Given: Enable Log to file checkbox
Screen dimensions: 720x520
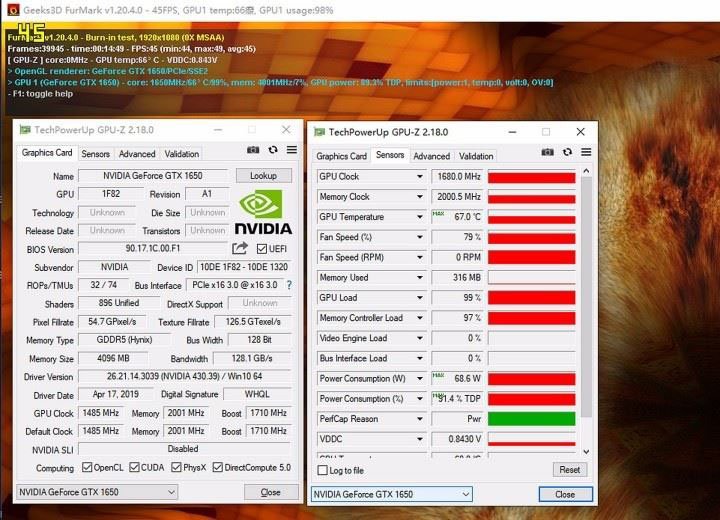Looking at the screenshot, I should tap(323, 470).
